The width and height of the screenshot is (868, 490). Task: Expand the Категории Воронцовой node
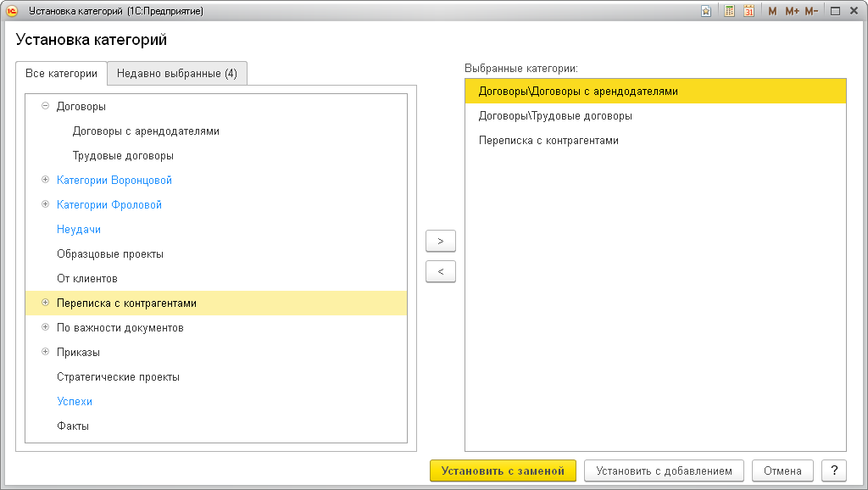pos(46,180)
